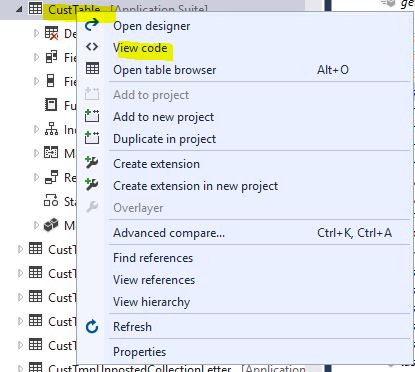Viewport: 415px width, 372px height.
Task: Click the Open table browser grid icon
Action: click(x=92, y=68)
